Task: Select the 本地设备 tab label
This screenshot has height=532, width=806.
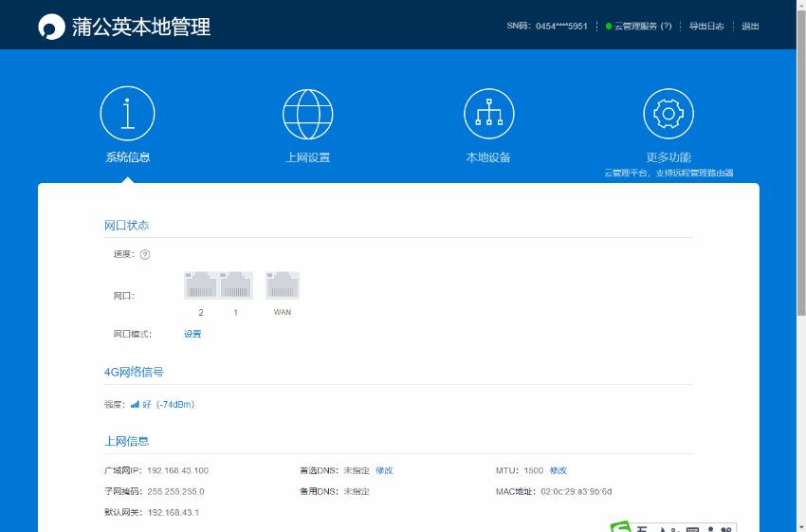Action: [488, 157]
